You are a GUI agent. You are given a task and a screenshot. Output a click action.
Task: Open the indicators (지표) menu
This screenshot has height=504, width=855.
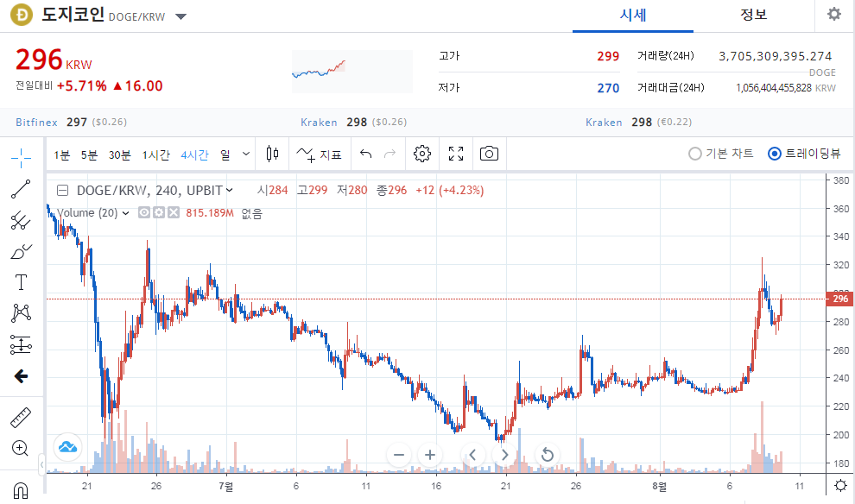pyautogui.click(x=319, y=154)
